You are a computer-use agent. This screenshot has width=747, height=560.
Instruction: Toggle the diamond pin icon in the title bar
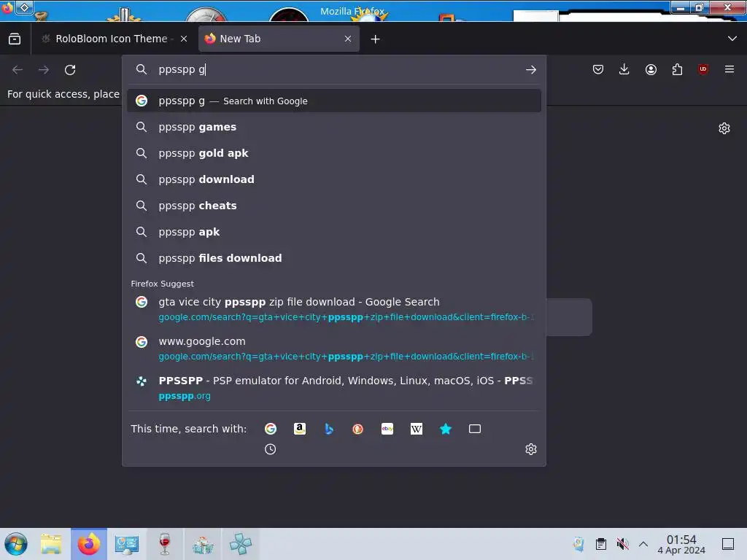click(x=24, y=7)
